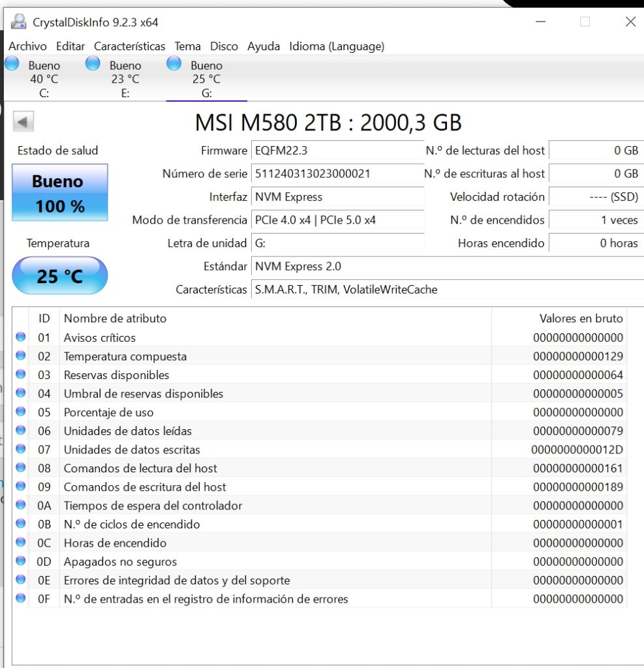Click the host writes value 0 GB

596,174
